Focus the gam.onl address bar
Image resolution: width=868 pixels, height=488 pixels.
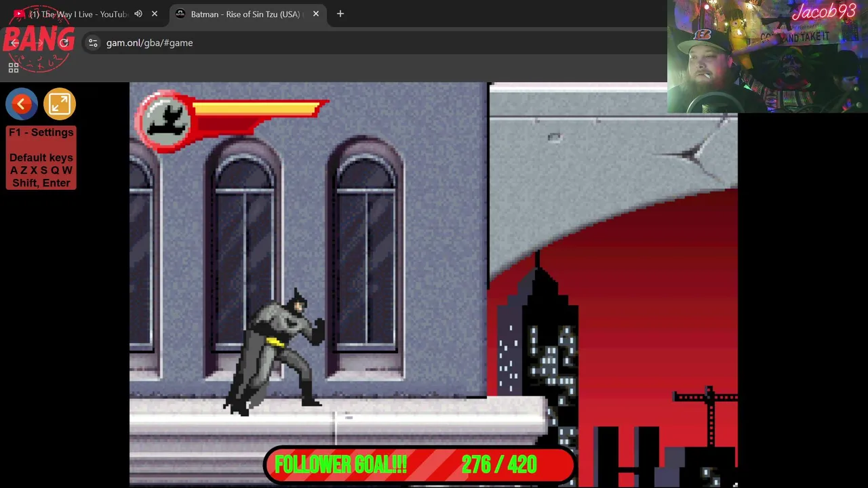click(380, 43)
